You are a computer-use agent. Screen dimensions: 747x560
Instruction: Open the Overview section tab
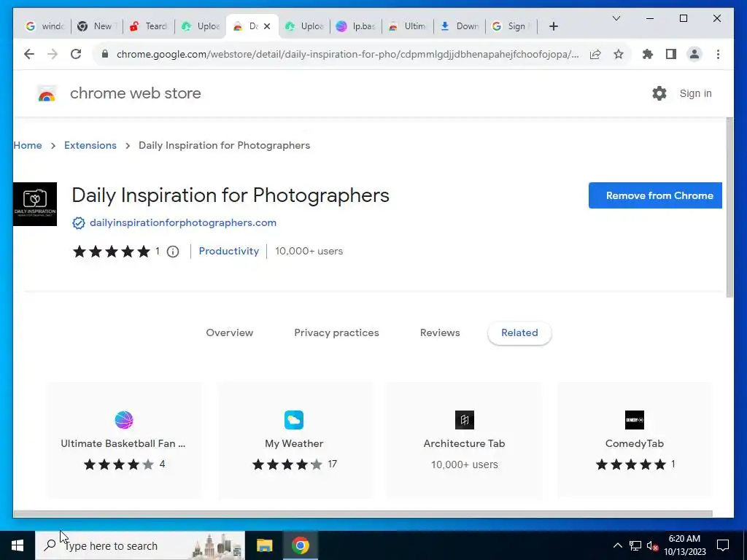tap(230, 332)
